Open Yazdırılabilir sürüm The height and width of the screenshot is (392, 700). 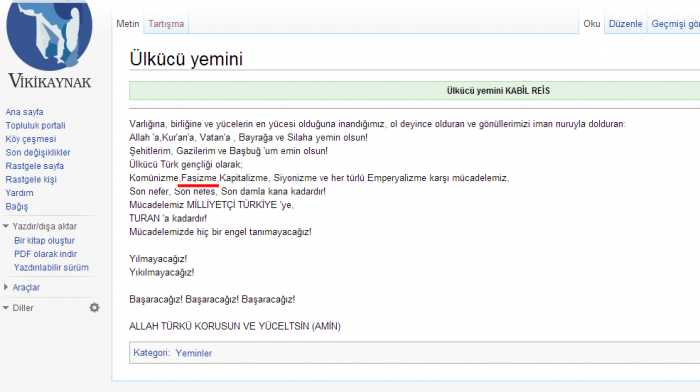point(51,267)
